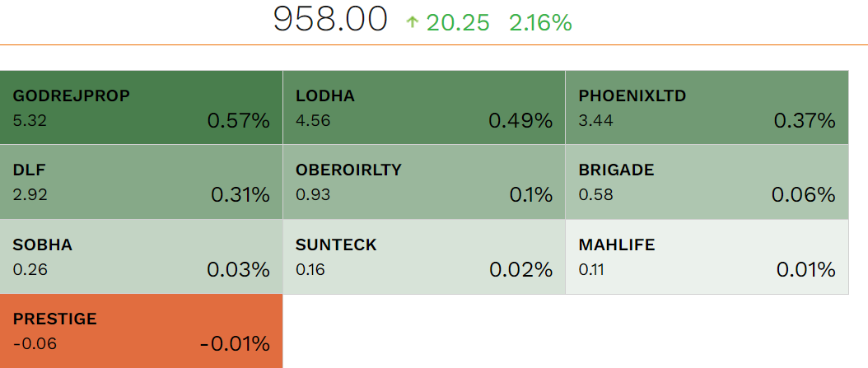
Task: Click the PHOENIXLTD ticker label
Action: pos(632,96)
